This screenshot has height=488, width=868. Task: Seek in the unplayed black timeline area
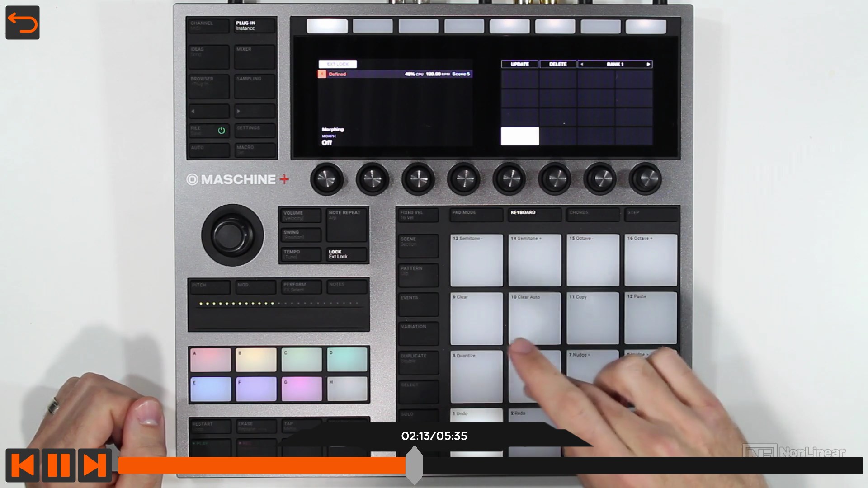pos(633,465)
